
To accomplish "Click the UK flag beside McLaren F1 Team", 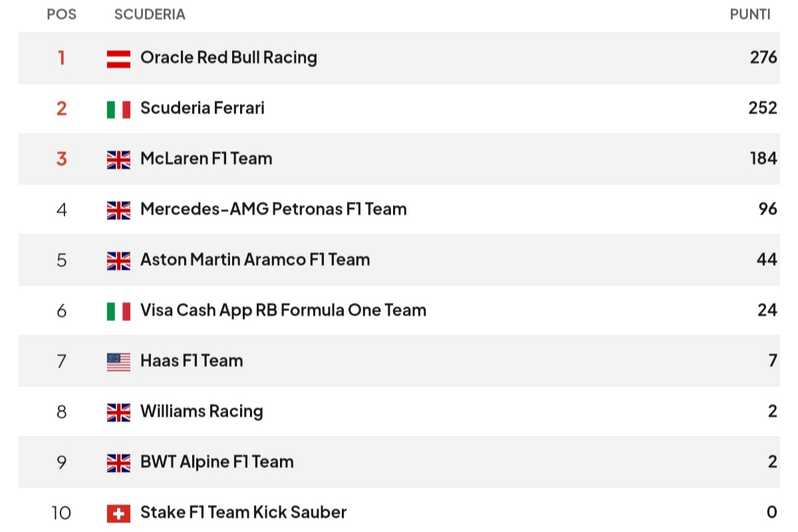I will [118, 160].
